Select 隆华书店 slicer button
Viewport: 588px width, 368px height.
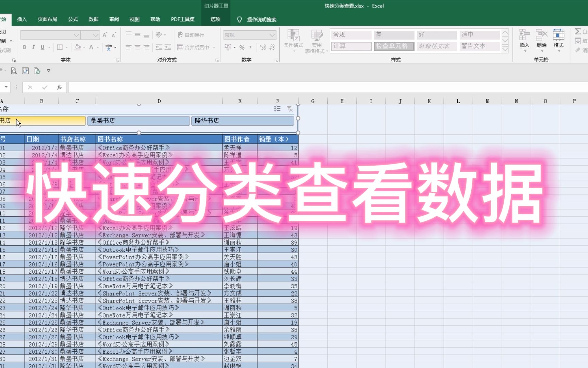click(243, 121)
